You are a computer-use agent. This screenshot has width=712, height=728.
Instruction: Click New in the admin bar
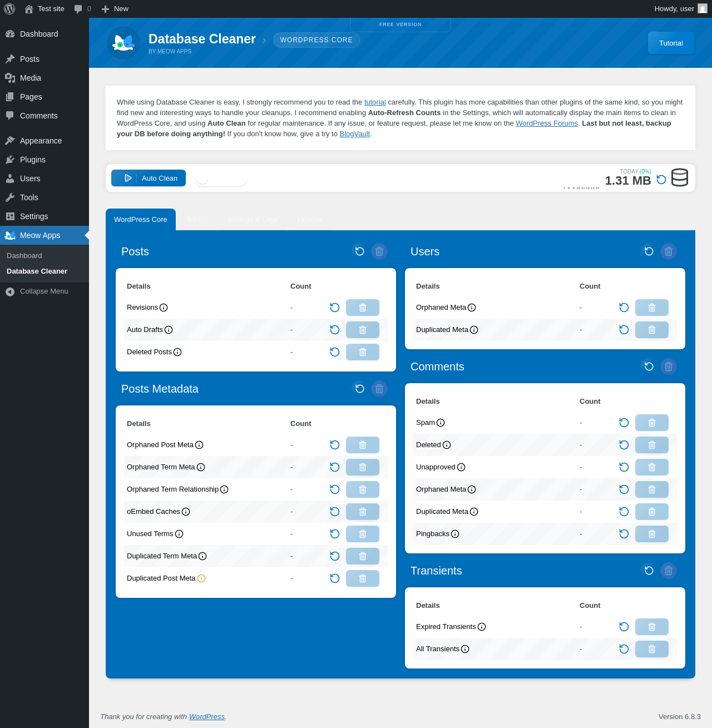(115, 9)
